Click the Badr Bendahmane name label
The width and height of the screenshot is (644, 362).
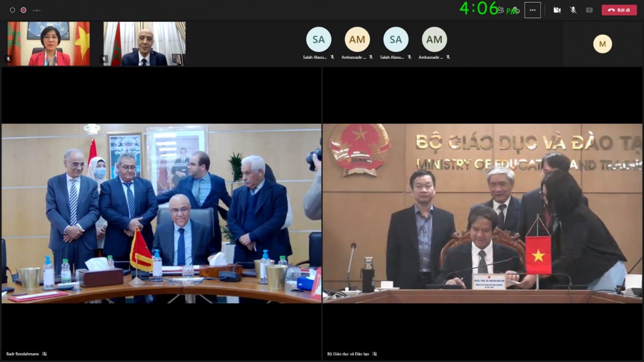[x=23, y=354]
